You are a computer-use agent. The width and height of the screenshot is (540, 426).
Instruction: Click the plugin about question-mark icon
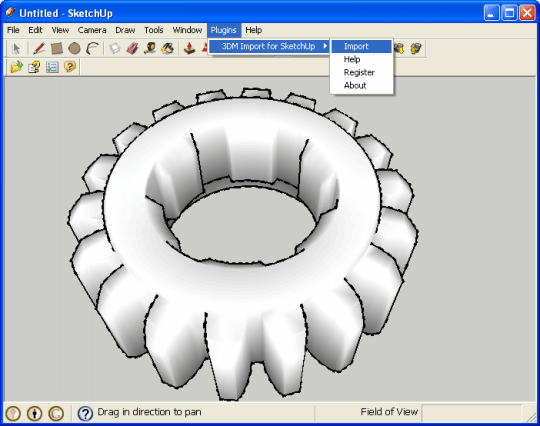click(x=70, y=67)
